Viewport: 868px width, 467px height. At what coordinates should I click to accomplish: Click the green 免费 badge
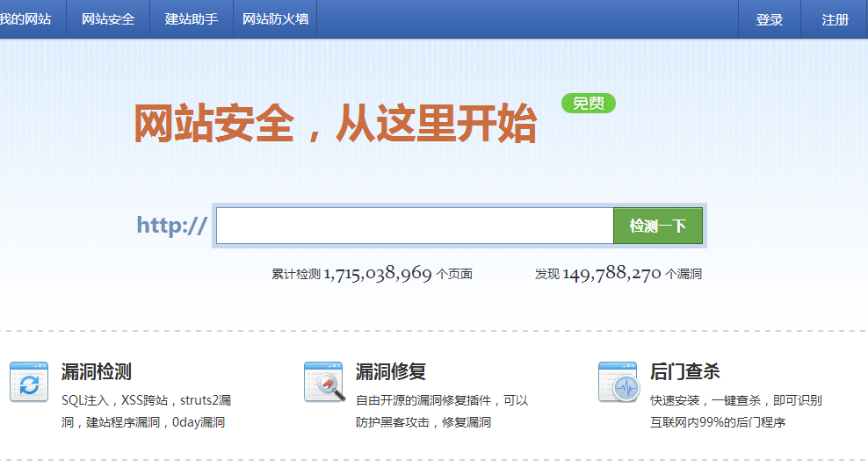point(589,104)
